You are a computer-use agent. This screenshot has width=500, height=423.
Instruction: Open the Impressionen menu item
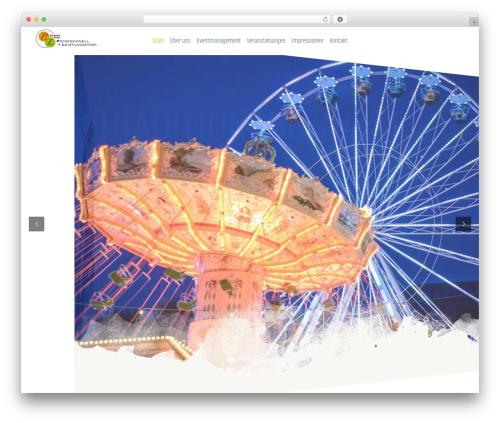point(307,41)
